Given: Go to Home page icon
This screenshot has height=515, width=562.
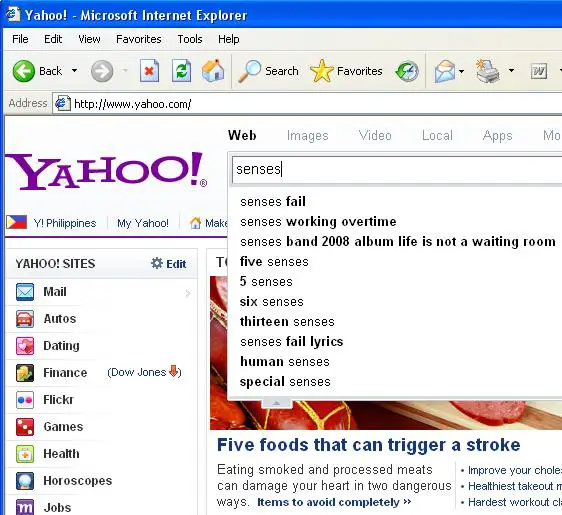Looking at the screenshot, I should 213,70.
